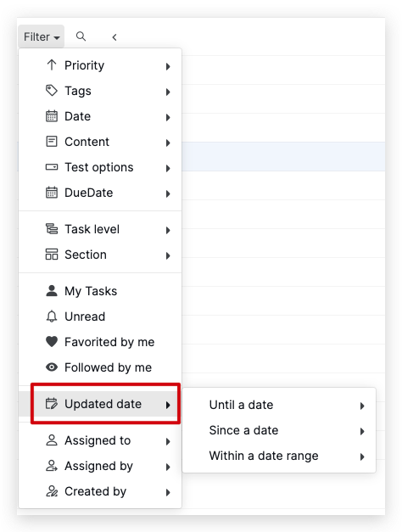Choose Since a date option
Viewport: 402px width, 532px height.
pyautogui.click(x=279, y=430)
